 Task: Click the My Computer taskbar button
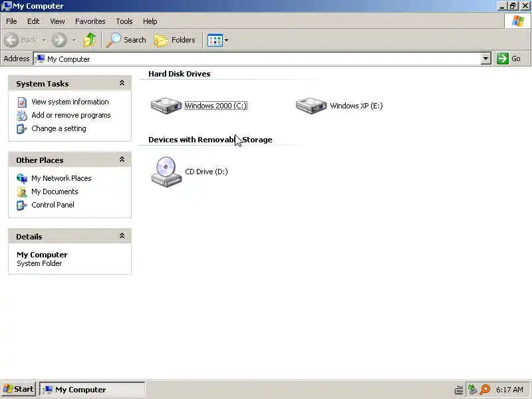coord(92,390)
